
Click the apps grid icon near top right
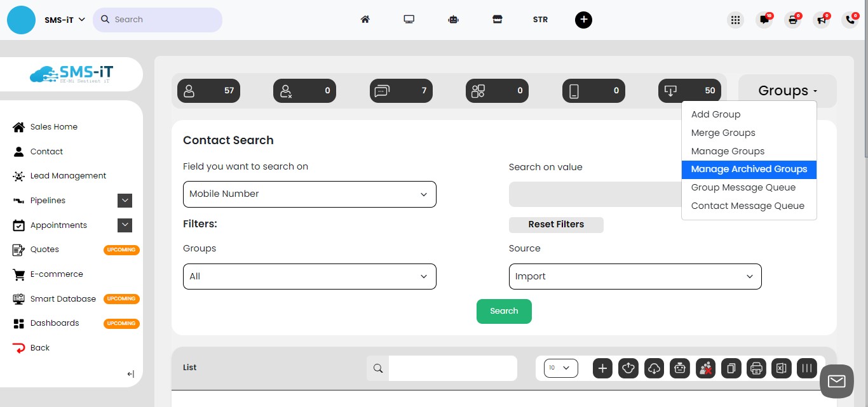click(735, 20)
